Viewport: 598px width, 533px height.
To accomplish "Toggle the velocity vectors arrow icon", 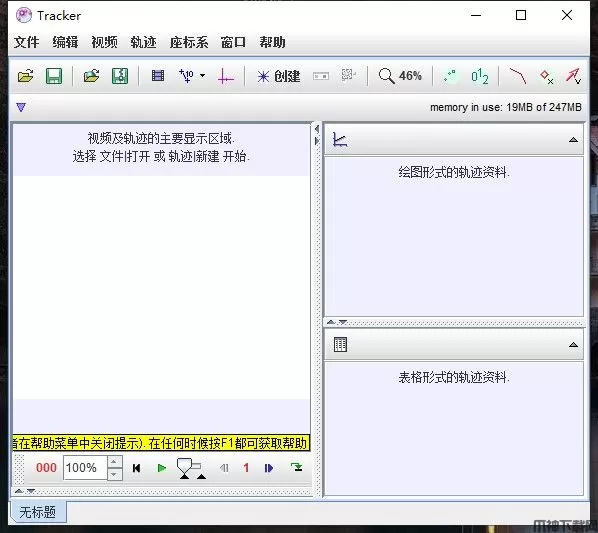I will (573, 76).
